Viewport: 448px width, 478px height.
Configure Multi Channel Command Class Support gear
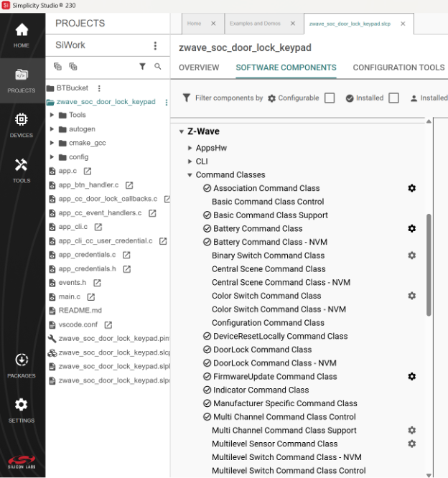tap(411, 430)
